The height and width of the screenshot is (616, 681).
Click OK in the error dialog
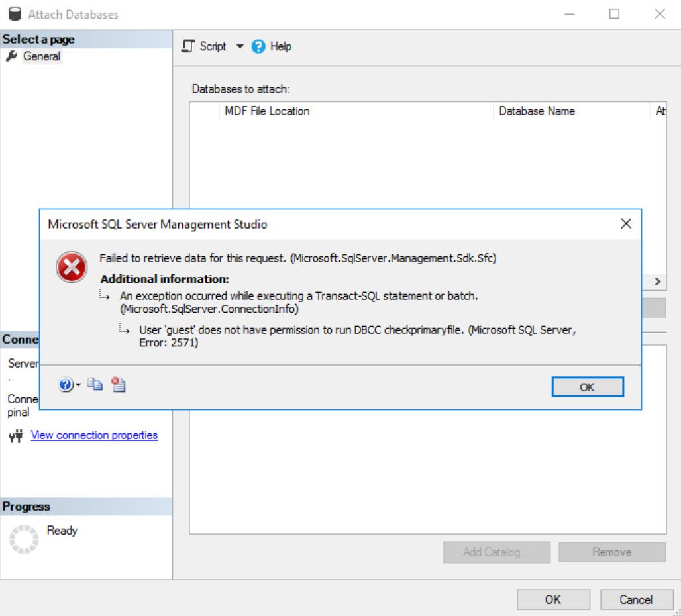click(x=587, y=387)
